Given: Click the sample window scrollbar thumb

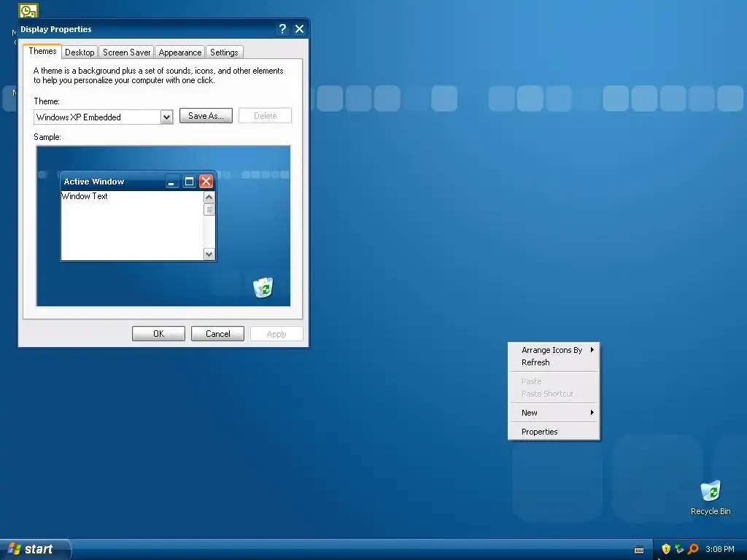Looking at the screenshot, I should [x=209, y=209].
